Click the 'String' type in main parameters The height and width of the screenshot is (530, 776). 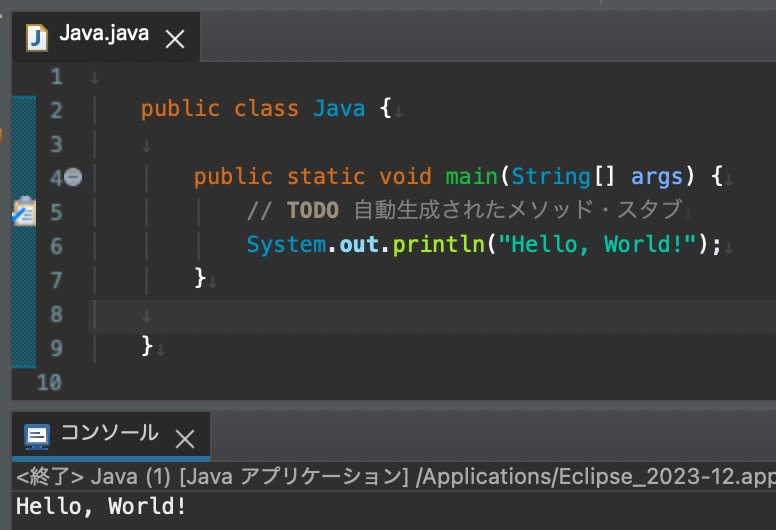click(551, 177)
